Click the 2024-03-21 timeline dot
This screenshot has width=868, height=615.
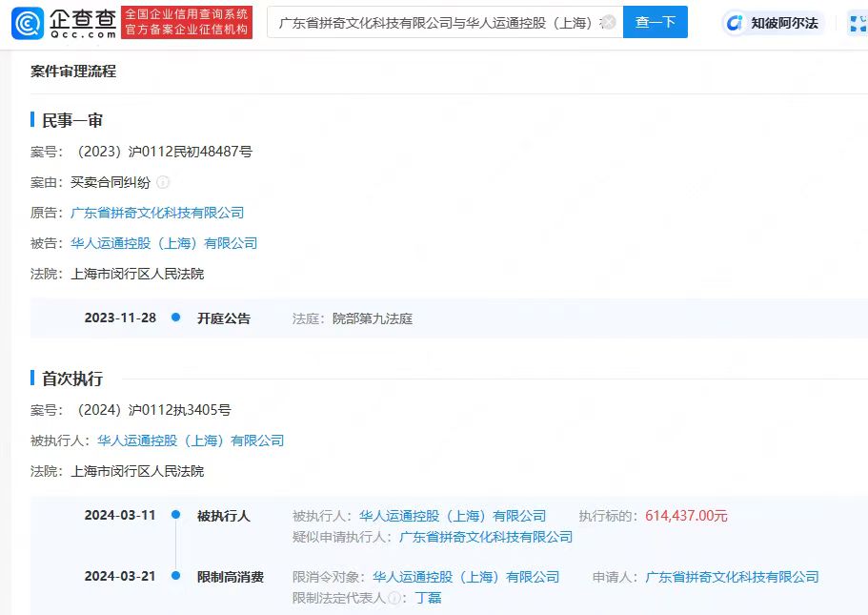176,576
